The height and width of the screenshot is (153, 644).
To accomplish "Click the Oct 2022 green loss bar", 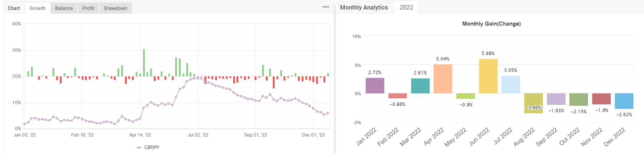I will pos(579,100).
